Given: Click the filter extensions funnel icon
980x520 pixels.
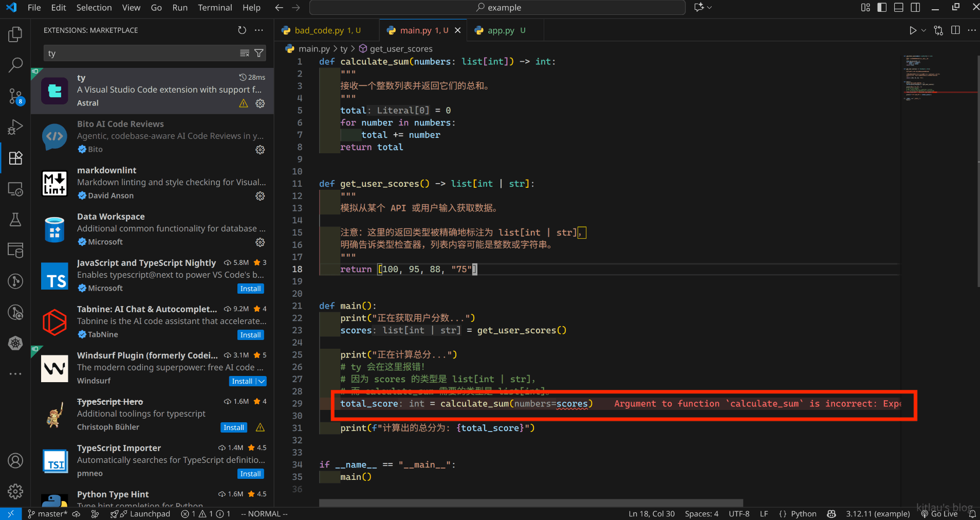Looking at the screenshot, I should [x=259, y=53].
